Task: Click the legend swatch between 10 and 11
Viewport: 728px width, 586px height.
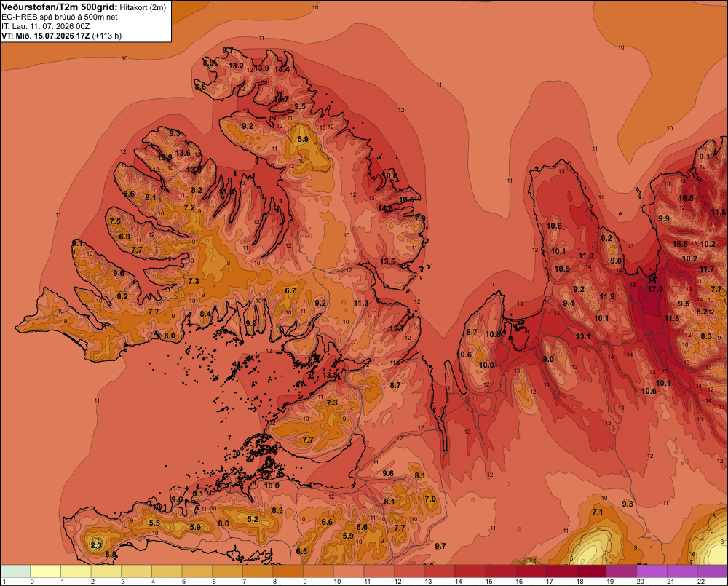Action: coord(349,571)
